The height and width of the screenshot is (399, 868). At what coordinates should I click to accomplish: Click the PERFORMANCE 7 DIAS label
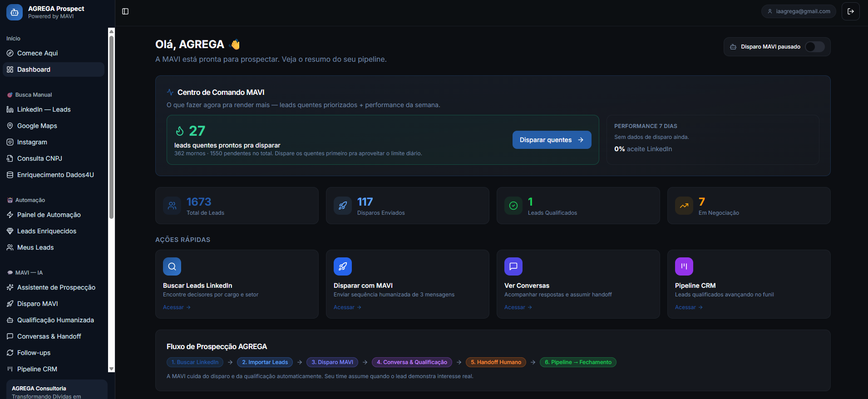pos(646,126)
